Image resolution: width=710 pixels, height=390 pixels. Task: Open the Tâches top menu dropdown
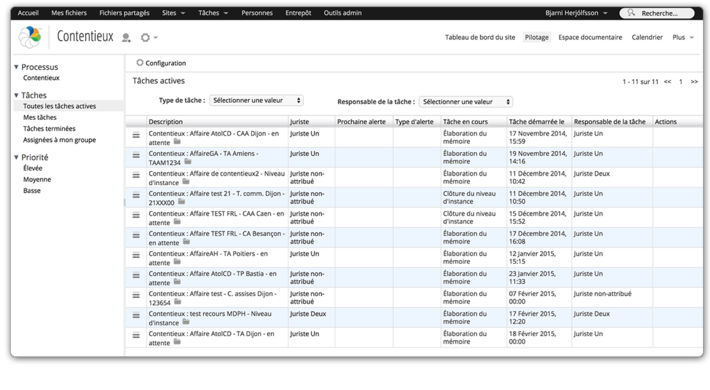click(213, 13)
